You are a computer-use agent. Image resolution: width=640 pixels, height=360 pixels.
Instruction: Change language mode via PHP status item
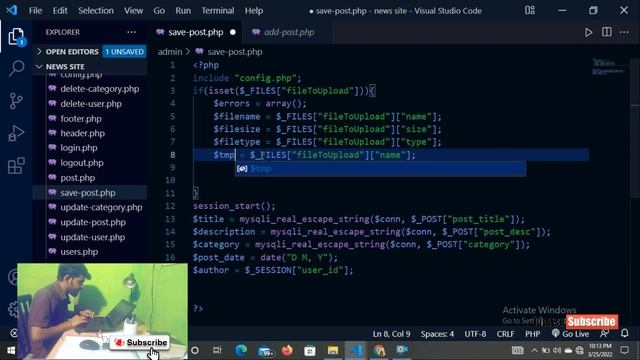[x=533, y=334]
